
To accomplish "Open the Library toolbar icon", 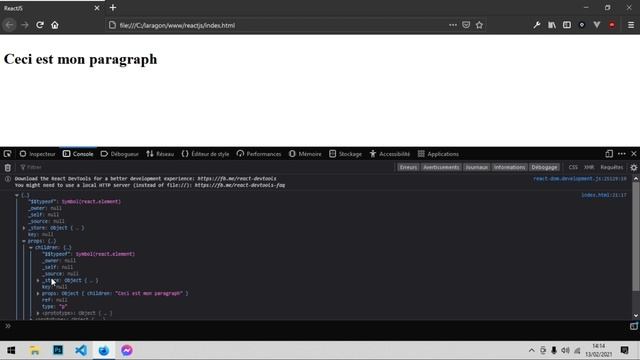I will [x=552, y=25].
